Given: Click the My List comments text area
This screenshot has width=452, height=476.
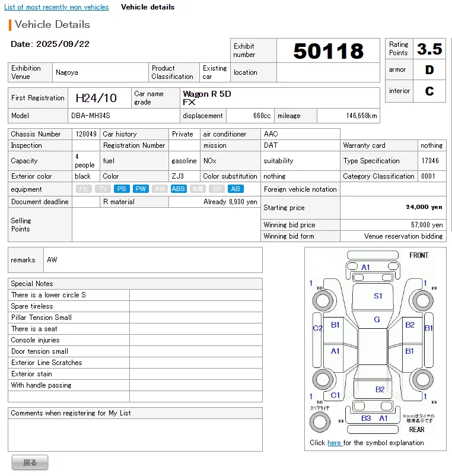Looking at the screenshot, I should (135, 434).
